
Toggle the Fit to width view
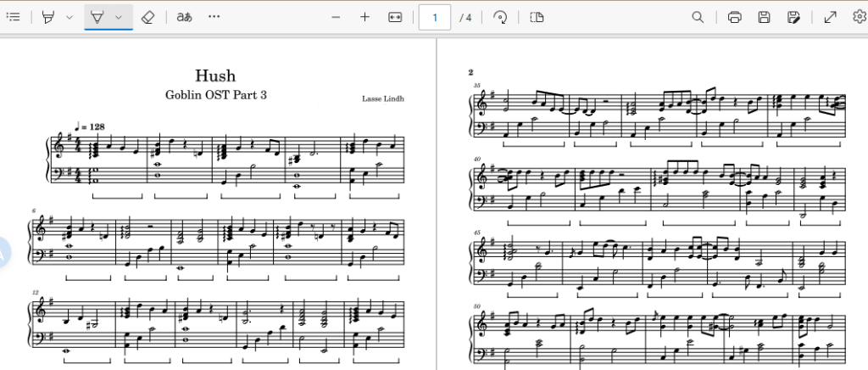pos(395,17)
